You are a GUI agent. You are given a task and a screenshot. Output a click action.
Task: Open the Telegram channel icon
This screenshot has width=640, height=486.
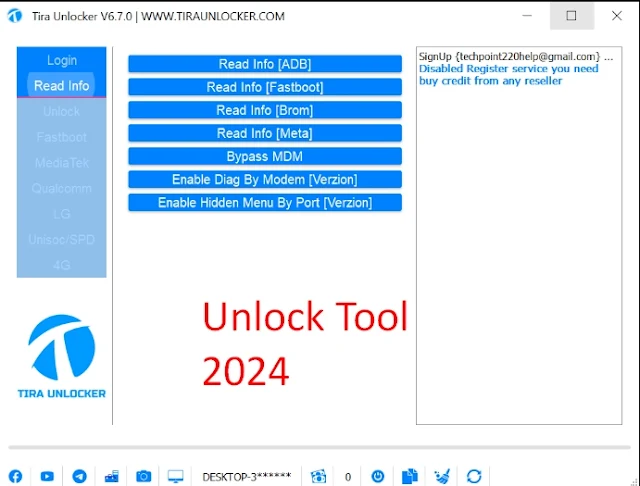(79, 476)
